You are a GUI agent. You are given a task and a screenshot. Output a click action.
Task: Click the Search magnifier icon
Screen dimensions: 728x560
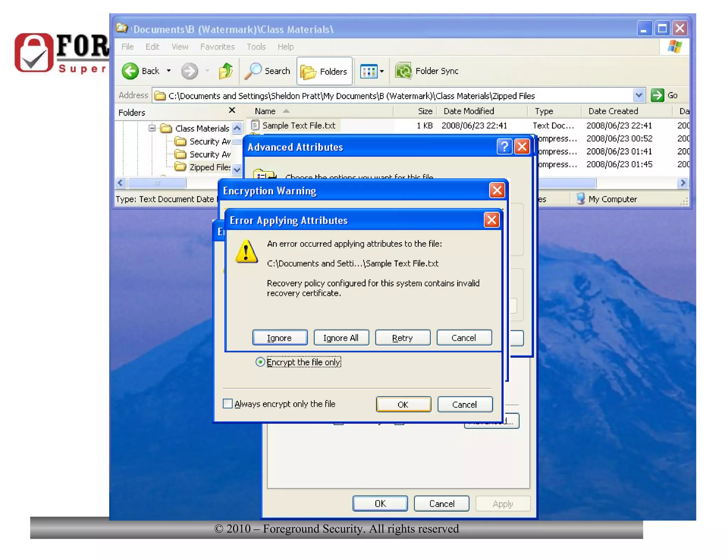click(x=253, y=71)
